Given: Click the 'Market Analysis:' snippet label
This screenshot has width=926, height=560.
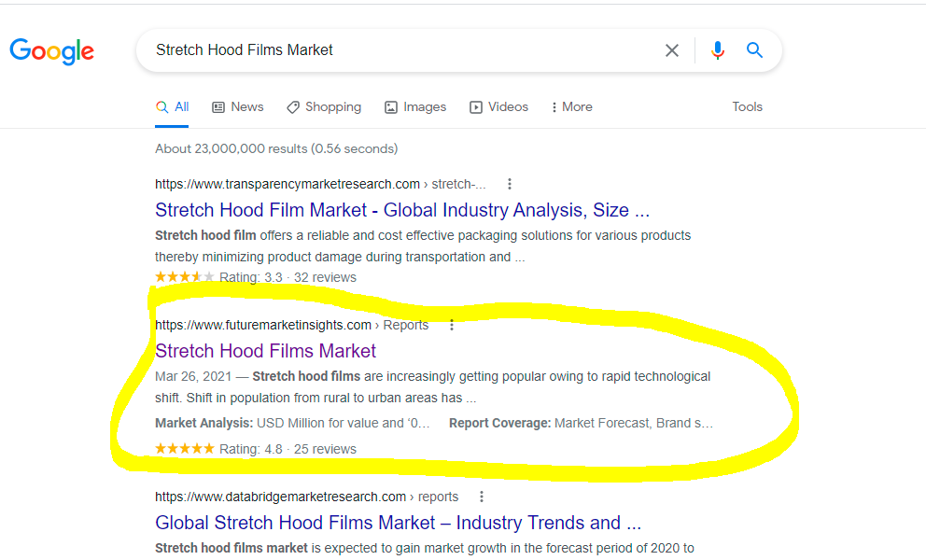Looking at the screenshot, I should click(203, 424).
